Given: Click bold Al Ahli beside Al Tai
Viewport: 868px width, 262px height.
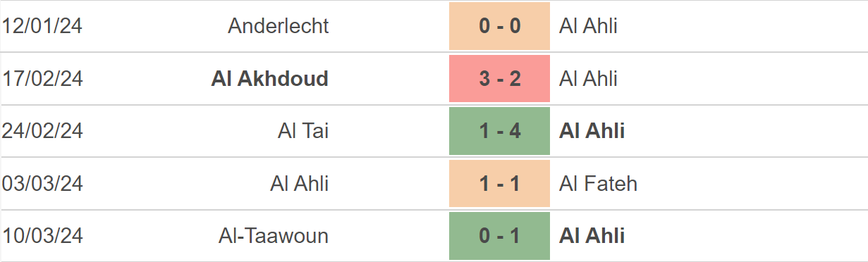Looking at the screenshot, I should [592, 131].
